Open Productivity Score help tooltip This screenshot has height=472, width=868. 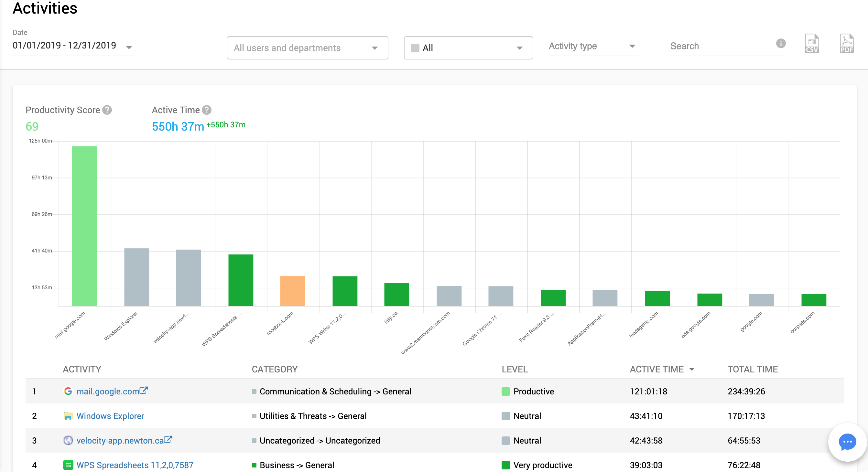point(107,110)
